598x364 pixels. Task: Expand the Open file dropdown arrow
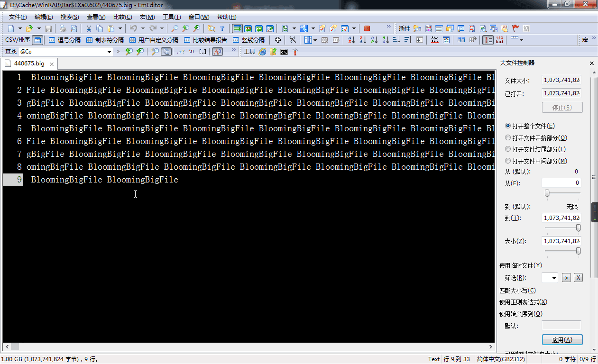(x=39, y=28)
